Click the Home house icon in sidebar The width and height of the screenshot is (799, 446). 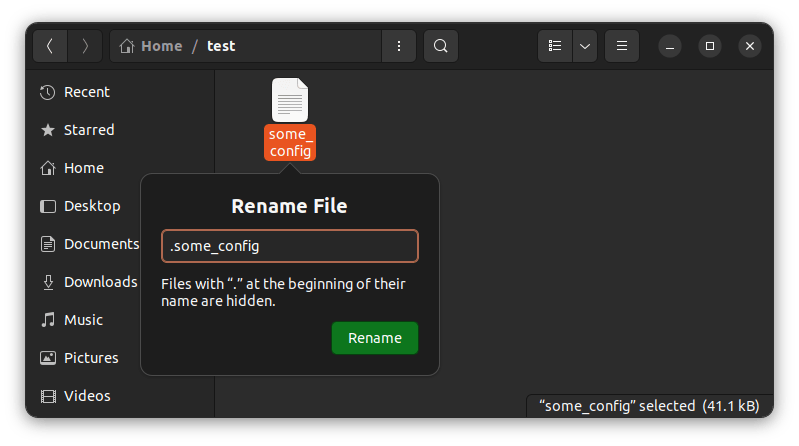tap(47, 168)
